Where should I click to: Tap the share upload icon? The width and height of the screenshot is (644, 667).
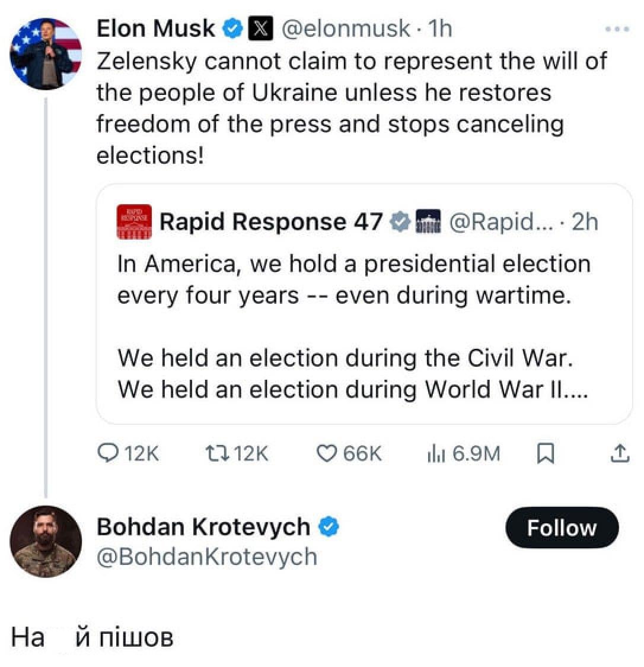[x=619, y=454]
